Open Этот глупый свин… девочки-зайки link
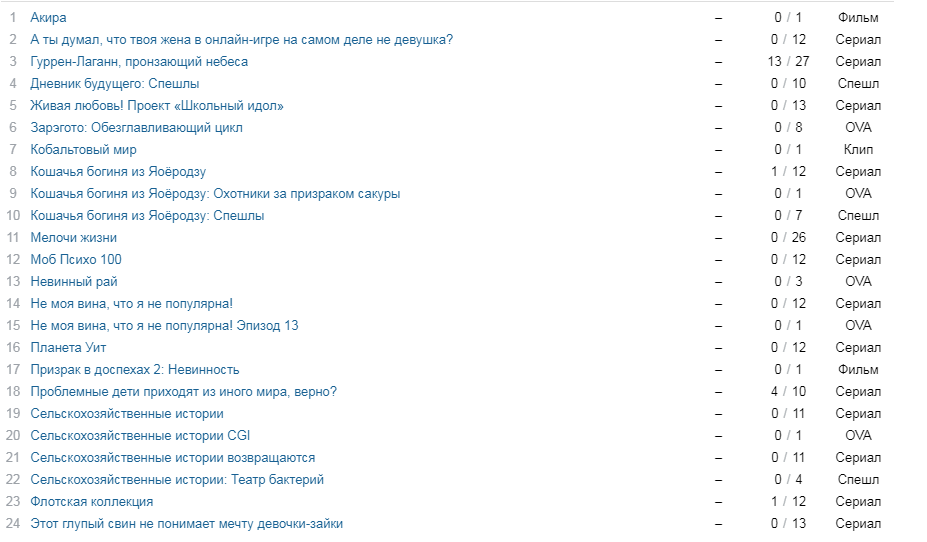This screenshot has height=542, width=927. click(x=187, y=524)
